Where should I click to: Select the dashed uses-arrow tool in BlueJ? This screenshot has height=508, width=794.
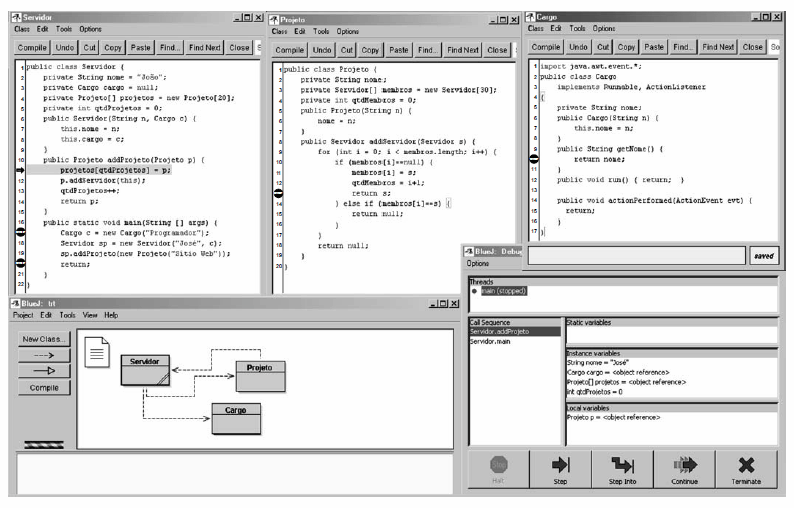click(x=44, y=355)
